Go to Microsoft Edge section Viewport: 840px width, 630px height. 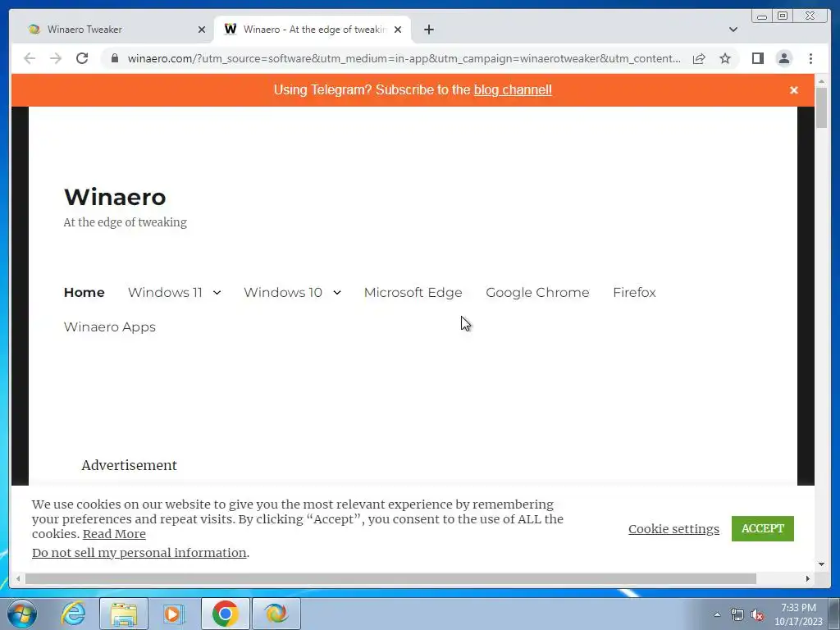(413, 293)
